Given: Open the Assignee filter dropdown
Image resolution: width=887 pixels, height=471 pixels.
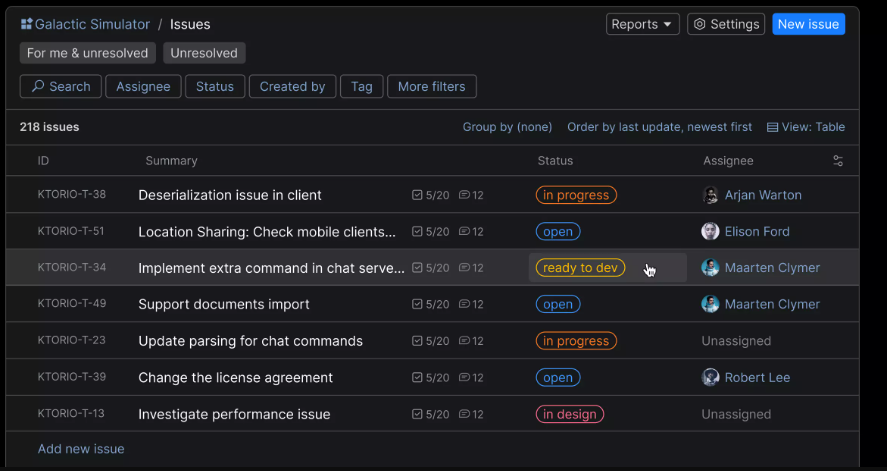Looking at the screenshot, I should [143, 87].
